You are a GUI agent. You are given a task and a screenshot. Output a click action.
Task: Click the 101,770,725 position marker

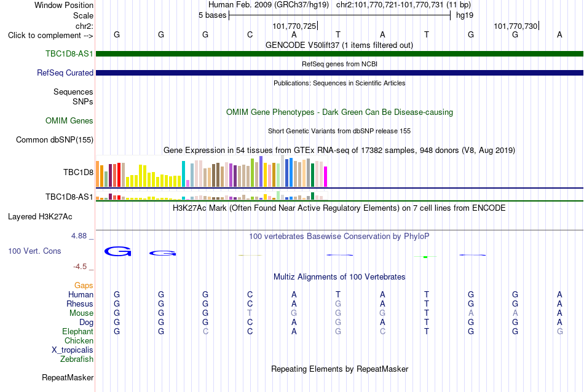294,26
